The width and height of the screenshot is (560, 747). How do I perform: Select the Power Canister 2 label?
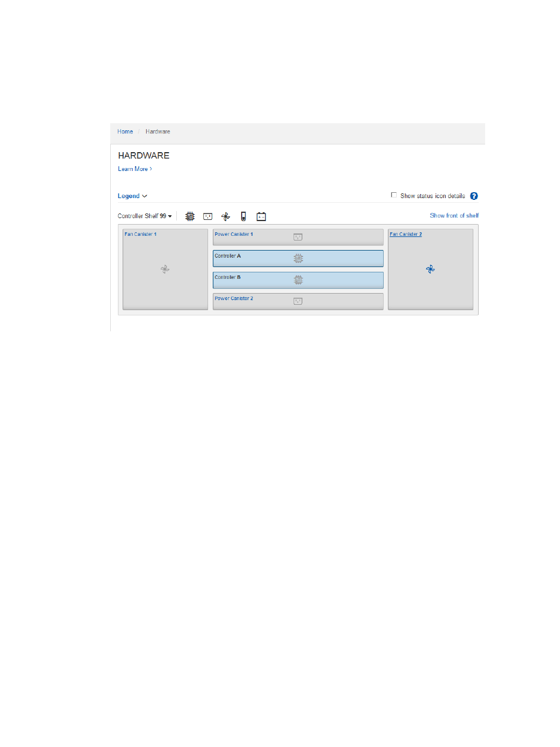pyautogui.click(x=234, y=298)
